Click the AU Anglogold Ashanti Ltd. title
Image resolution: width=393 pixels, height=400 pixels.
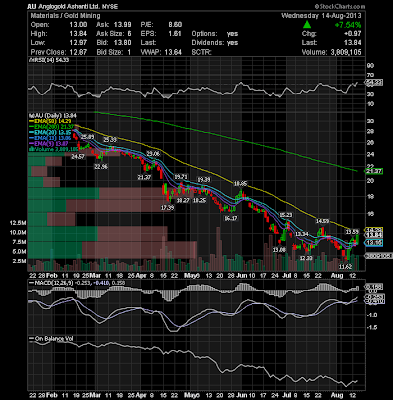[72, 6]
